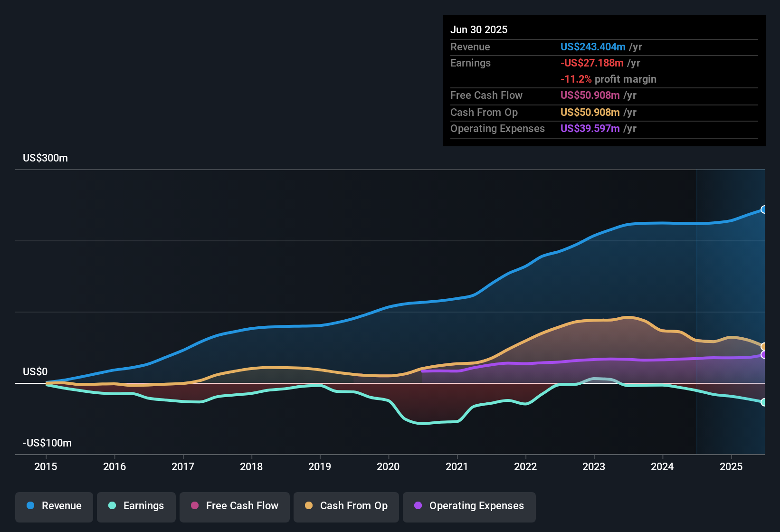Select the 2020 label on the x-axis

(388, 466)
